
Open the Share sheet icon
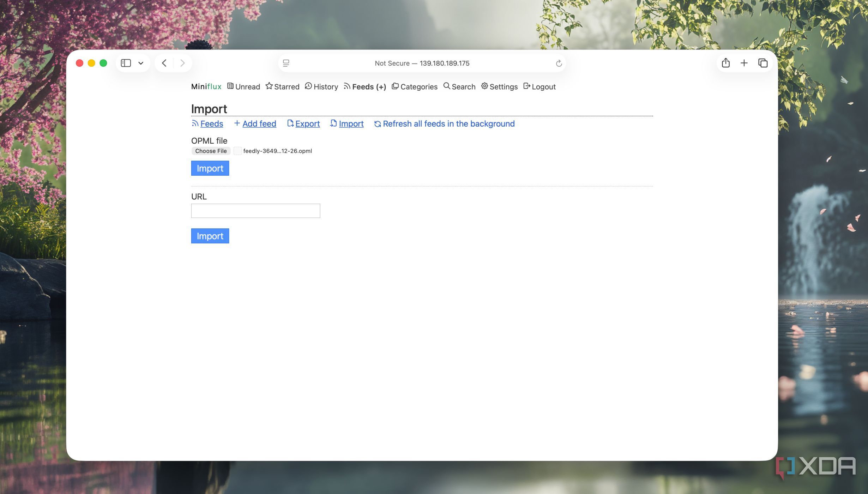pyautogui.click(x=725, y=63)
